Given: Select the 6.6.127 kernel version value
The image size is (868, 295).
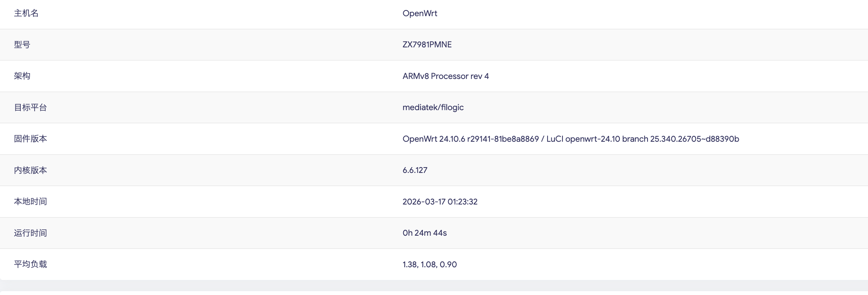Looking at the screenshot, I should pyautogui.click(x=415, y=170).
